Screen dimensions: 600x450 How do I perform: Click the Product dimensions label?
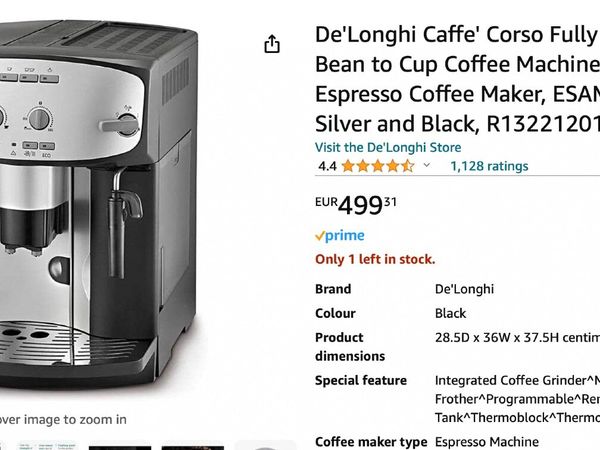(x=350, y=347)
